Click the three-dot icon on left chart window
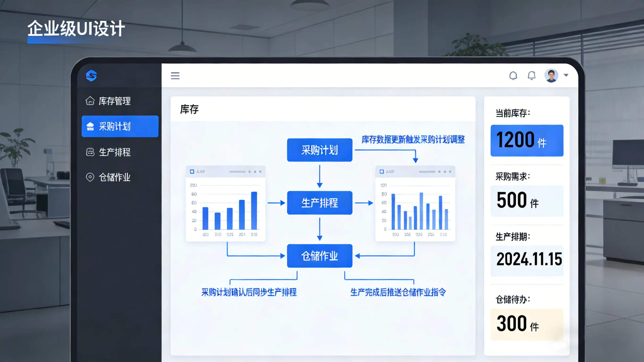The width and height of the screenshot is (644, 362). click(x=255, y=171)
